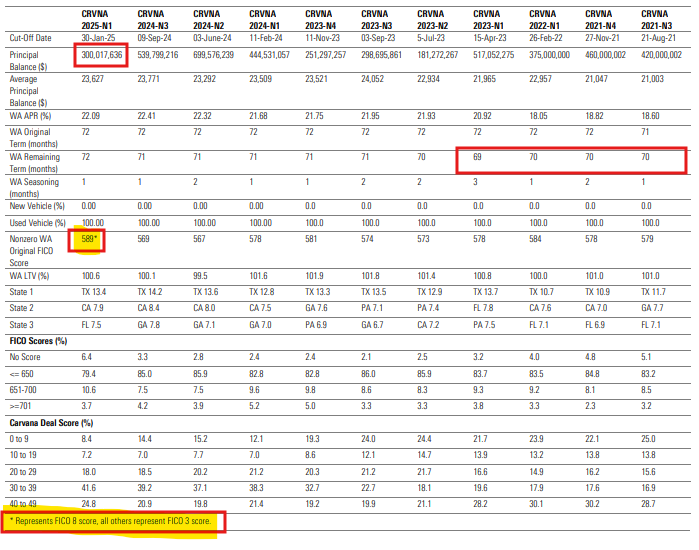Select No Score value 6.4
The image size is (699, 550).
click(x=86, y=357)
